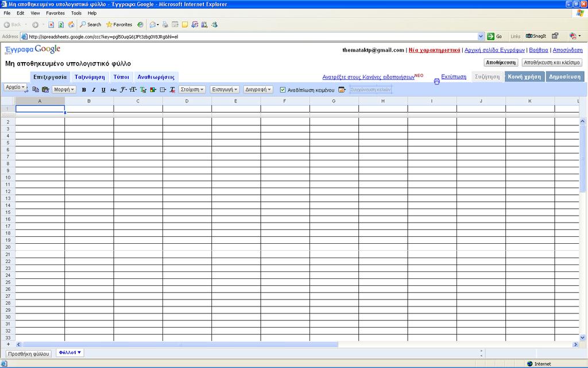Expand the address bar history dropdown
Screen dimensions: 588x368
[481, 36]
